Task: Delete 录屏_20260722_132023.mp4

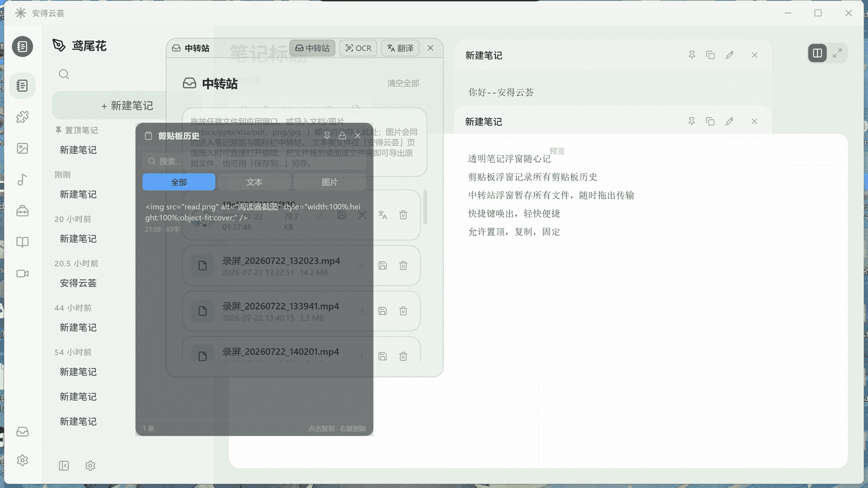Action: coord(403,266)
